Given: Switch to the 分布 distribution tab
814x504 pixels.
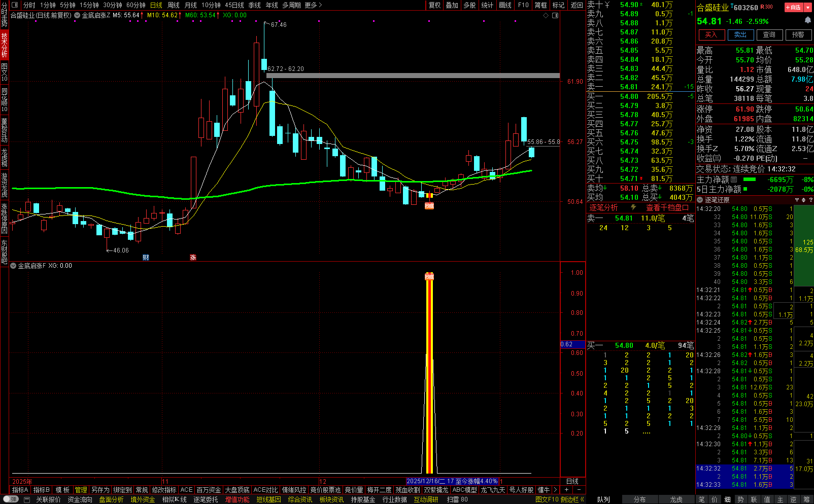Looking at the screenshot, I should click(639, 499).
